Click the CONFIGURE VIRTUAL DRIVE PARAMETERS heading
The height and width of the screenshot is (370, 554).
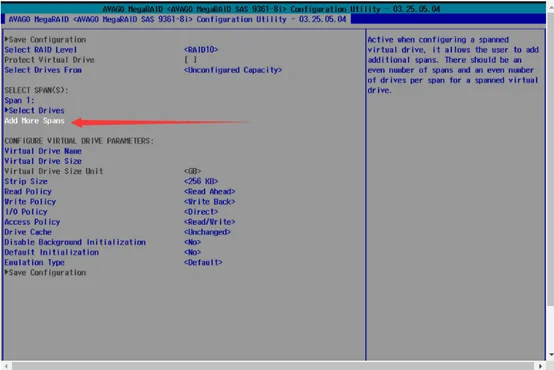(x=79, y=141)
